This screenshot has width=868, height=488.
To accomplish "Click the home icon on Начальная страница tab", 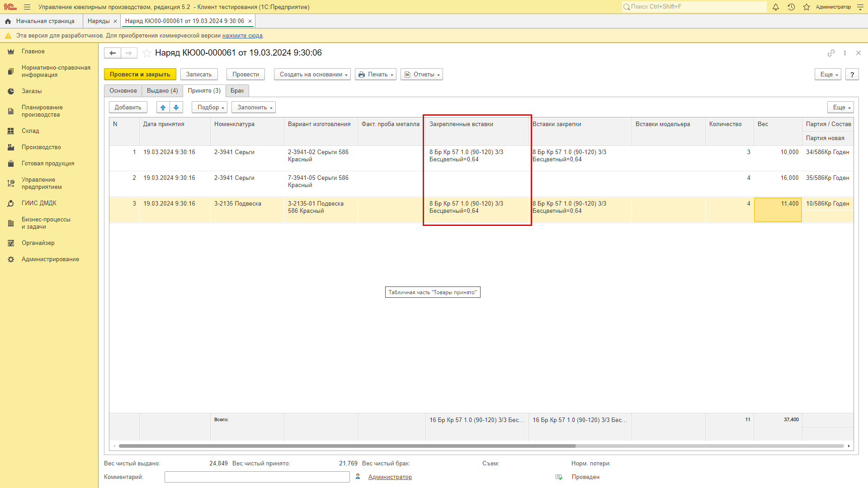I will point(8,21).
